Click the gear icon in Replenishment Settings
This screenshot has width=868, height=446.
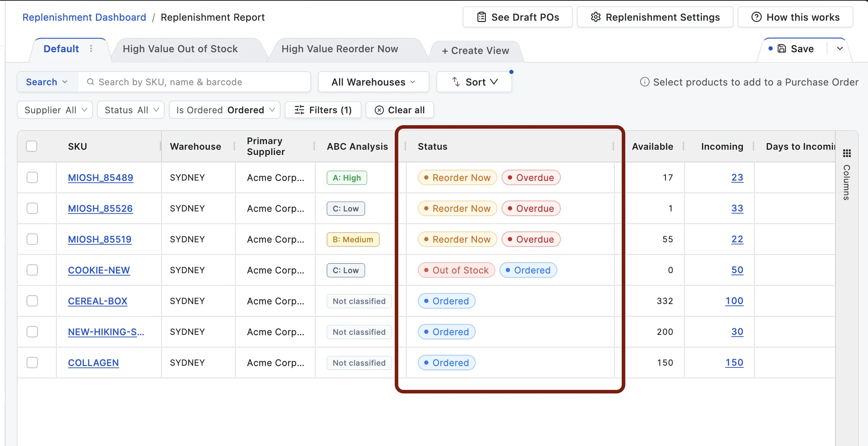pos(596,17)
